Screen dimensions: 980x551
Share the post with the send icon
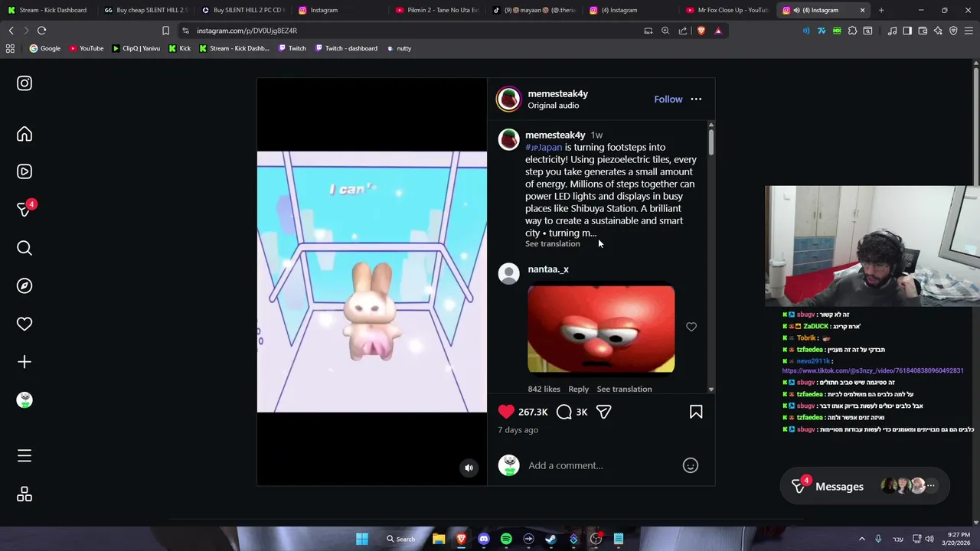pos(603,412)
